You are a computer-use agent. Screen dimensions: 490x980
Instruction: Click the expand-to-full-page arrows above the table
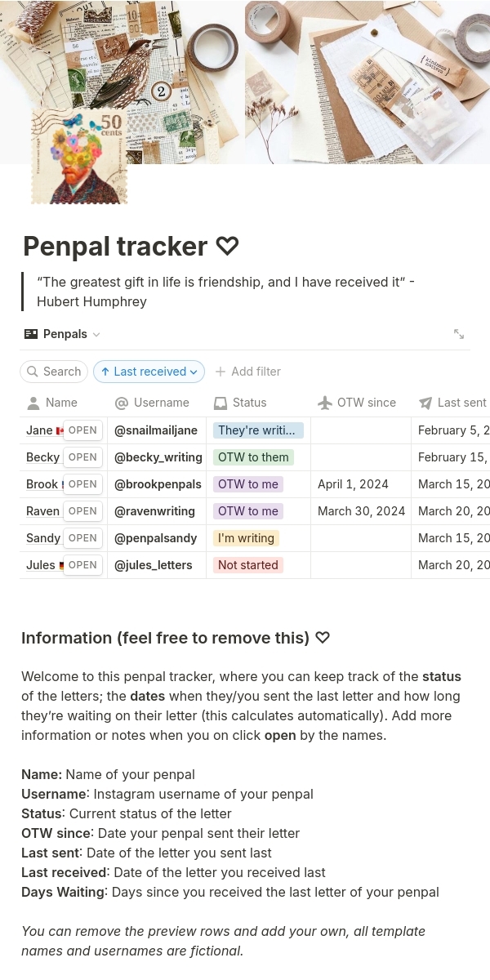click(459, 334)
